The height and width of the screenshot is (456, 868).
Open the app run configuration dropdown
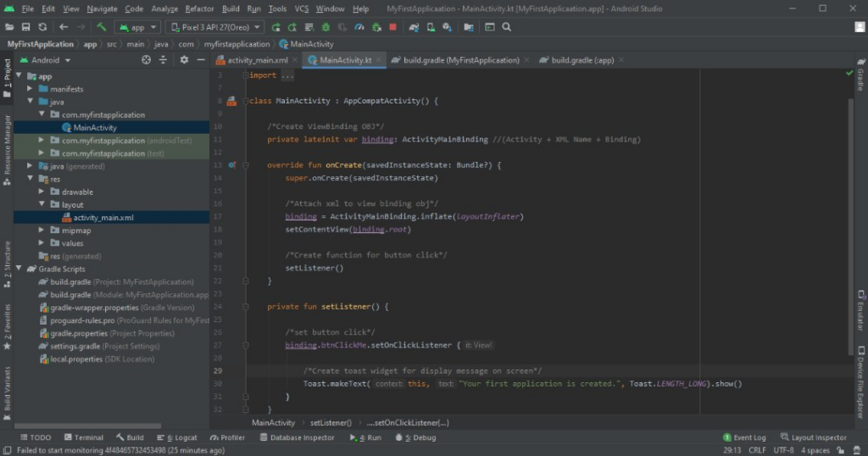tap(136, 27)
